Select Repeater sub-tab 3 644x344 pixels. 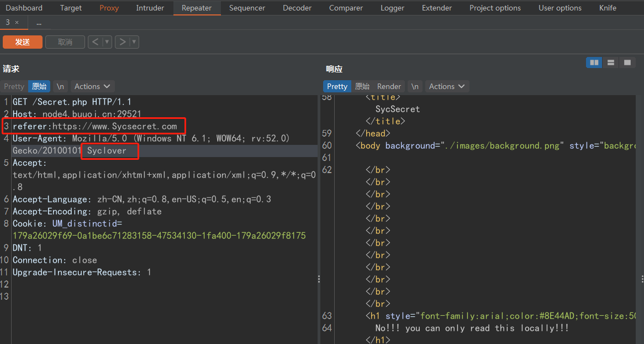8,23
